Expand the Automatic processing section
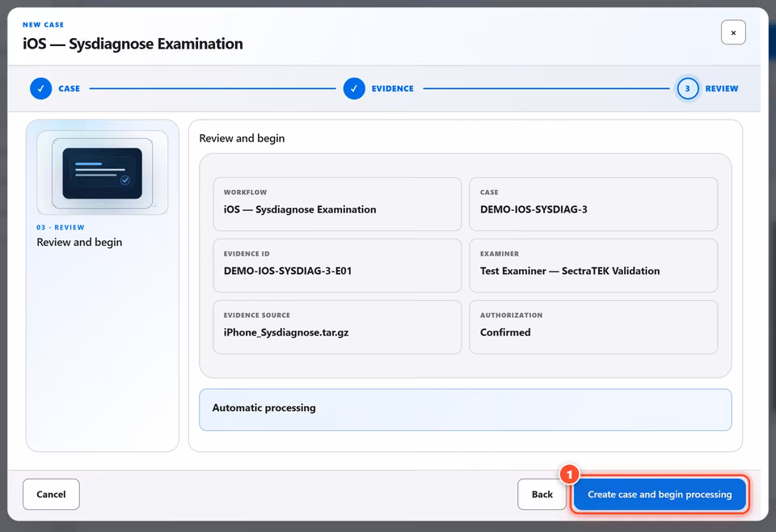The width and height of the screenshot is (776, 532). click(466, 409)
